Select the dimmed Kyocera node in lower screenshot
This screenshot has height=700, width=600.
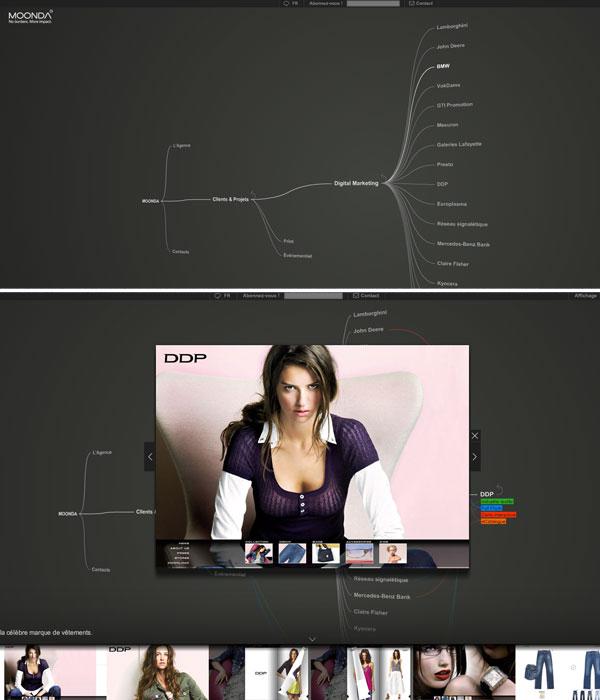(x=364, y=629)
